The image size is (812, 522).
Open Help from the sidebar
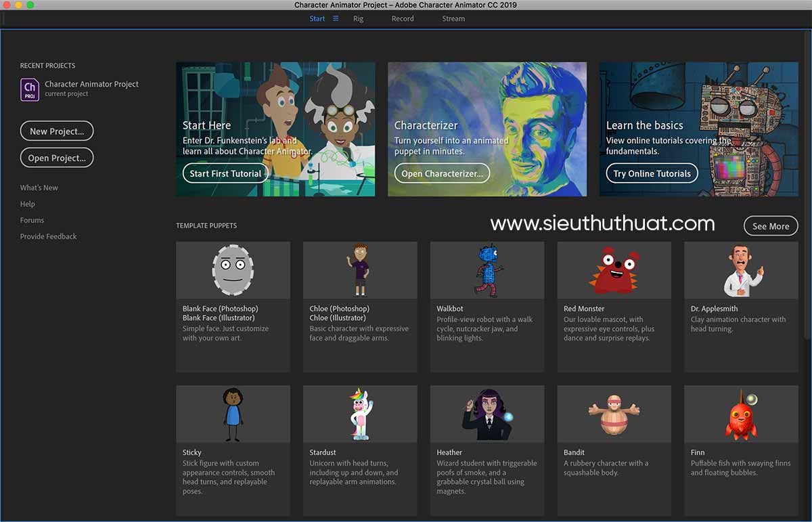[27, 204]
